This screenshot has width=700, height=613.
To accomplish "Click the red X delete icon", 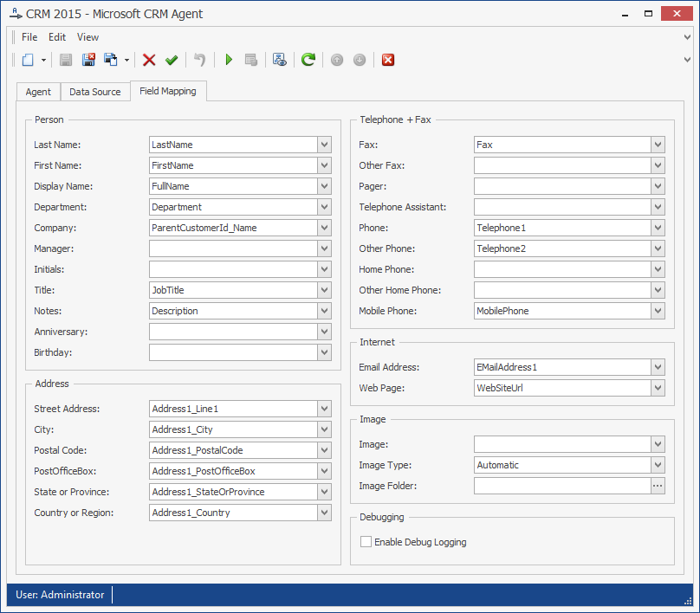I will 149,60.
